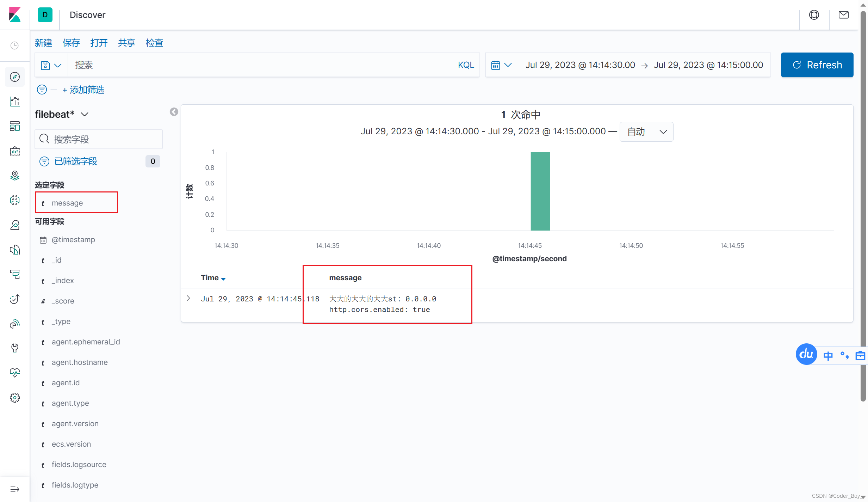Open Management gear icon in sidebar
This screenshot has width=868, height=502.
coord(14,398)
